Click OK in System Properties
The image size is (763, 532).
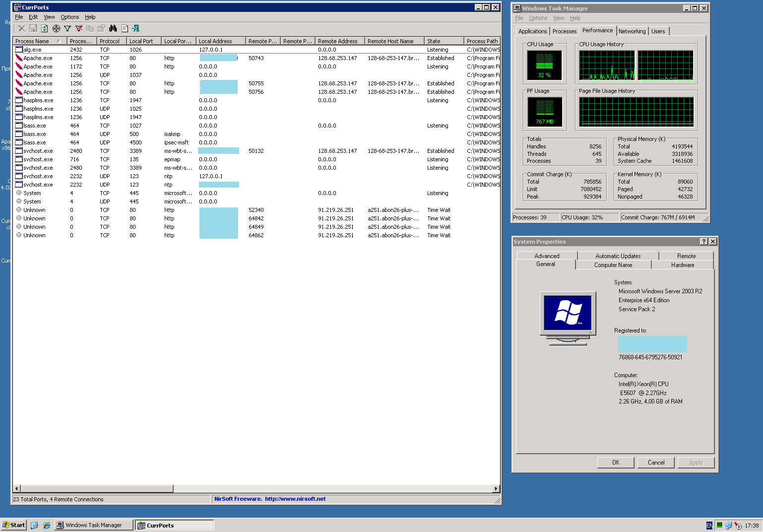click(616, 463)
